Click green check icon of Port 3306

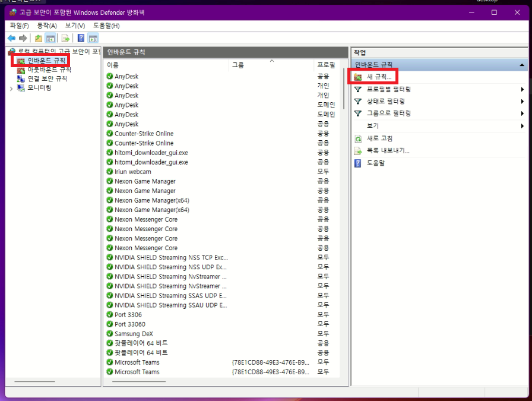coord(110,314)
